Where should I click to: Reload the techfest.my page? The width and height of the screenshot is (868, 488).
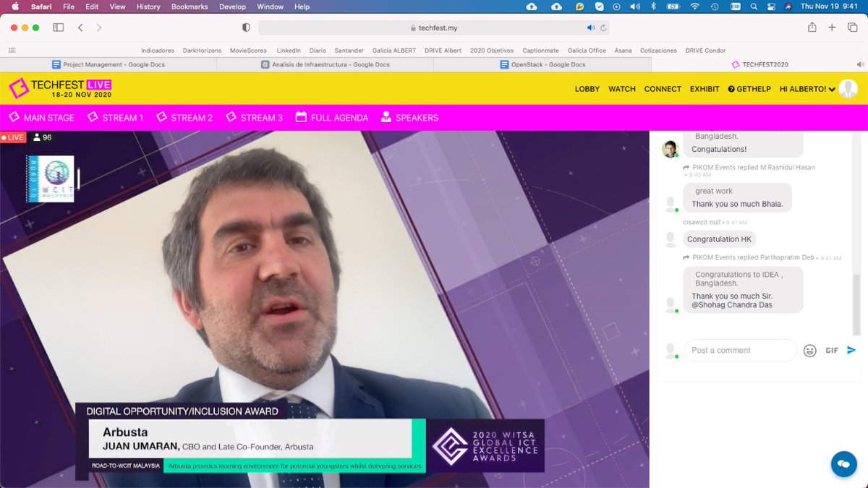(603, 27)
